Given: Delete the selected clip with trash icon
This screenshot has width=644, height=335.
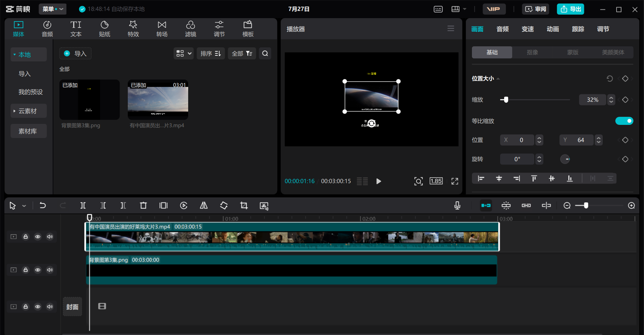Looking at the screenshot, I should [143, 205].
